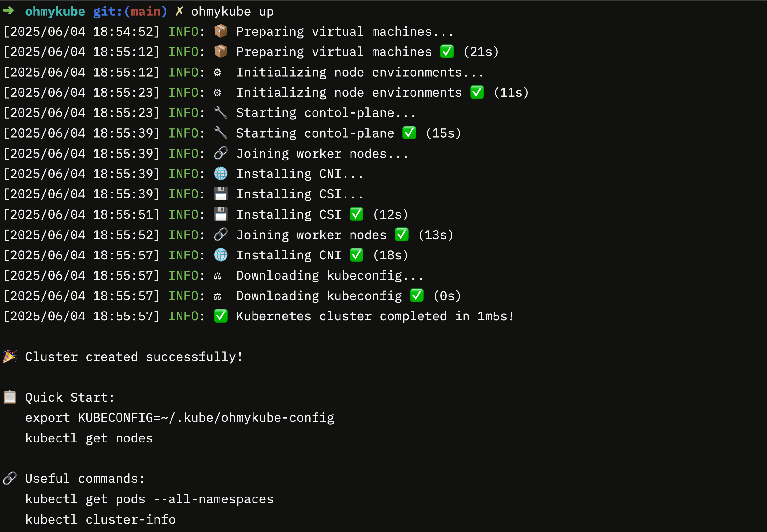Click the green check after 'Installing CSI'
The height and width of the screenshot is (532, 767).
[x=356, y=214]
